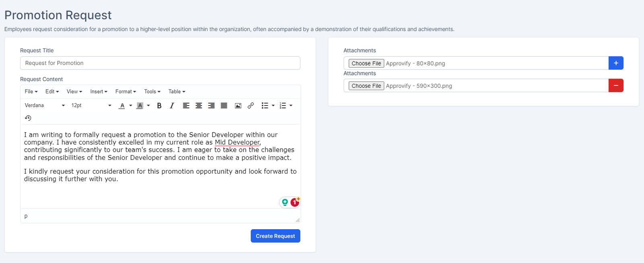This screenshot has width=644, height=263.
Task: Open suggestions with the green lightbulb icon
Action: (285, 202)
